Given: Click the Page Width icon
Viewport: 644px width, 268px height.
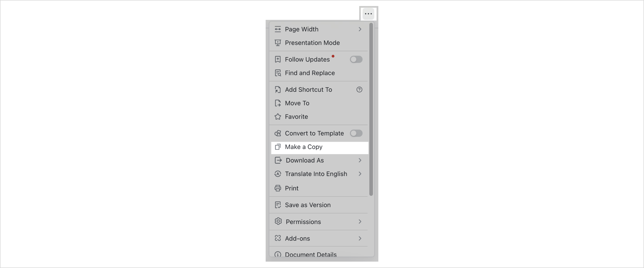Looking at the screenshot, I should (278, 29).
